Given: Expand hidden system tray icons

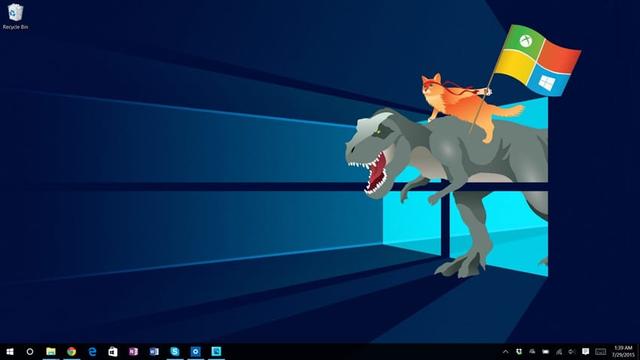Looking at the screenshot, I should click(505, 351).
